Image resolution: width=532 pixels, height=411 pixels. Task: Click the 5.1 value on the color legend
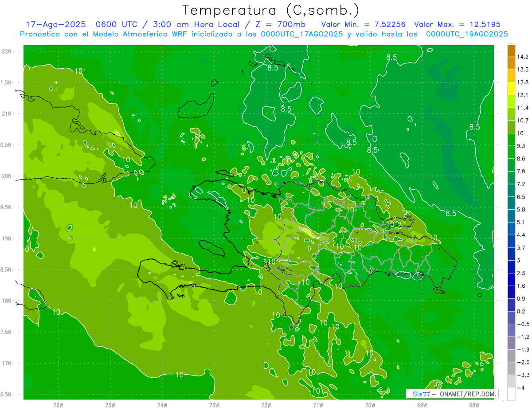pos(521,222)
